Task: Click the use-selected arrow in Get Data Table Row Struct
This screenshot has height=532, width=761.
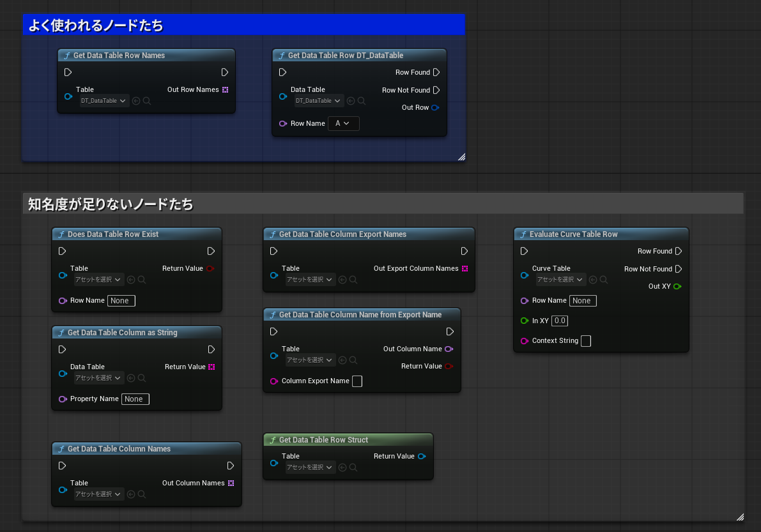Action: point(342,467)
